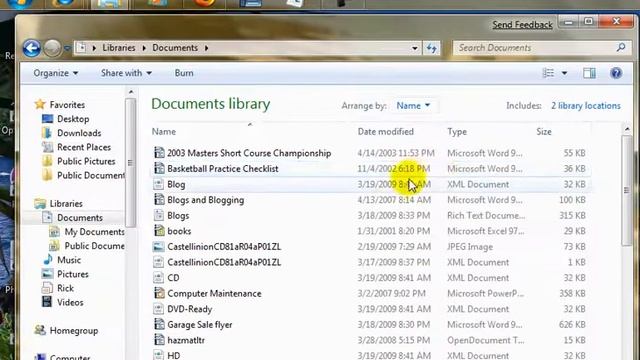Click the search magnifier icon
The height and width of the screenshot is (360, 640).
click(621, 47)
